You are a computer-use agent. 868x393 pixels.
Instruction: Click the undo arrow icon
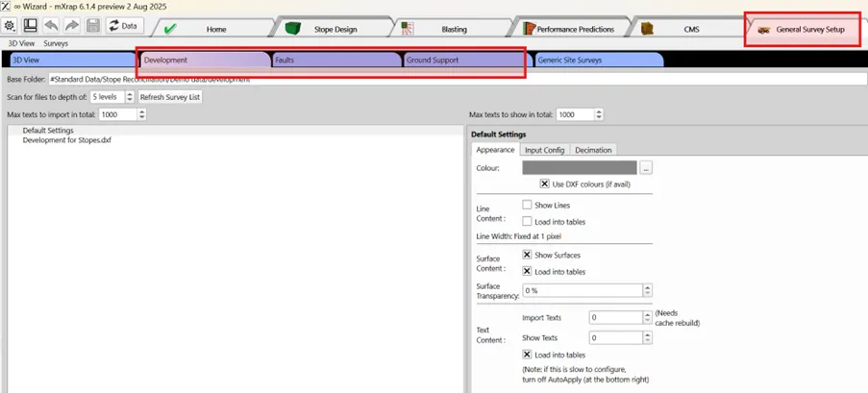pos(51,25)
